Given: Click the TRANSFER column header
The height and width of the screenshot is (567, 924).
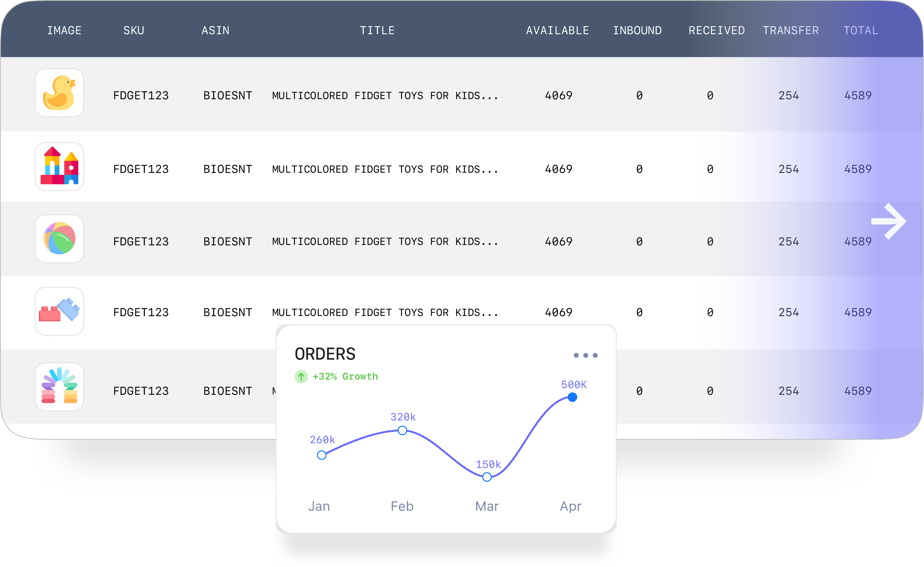Looking at the screenshot, I should [791, 30].
